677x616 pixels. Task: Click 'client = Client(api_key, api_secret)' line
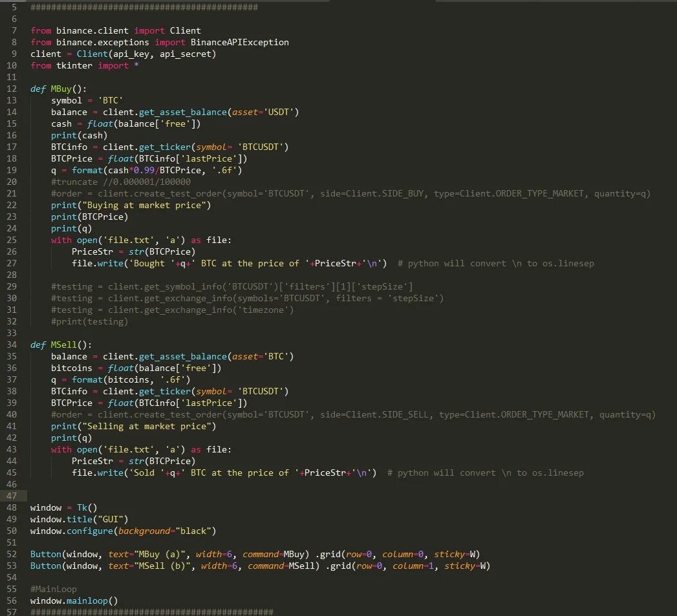click(123, 54)
